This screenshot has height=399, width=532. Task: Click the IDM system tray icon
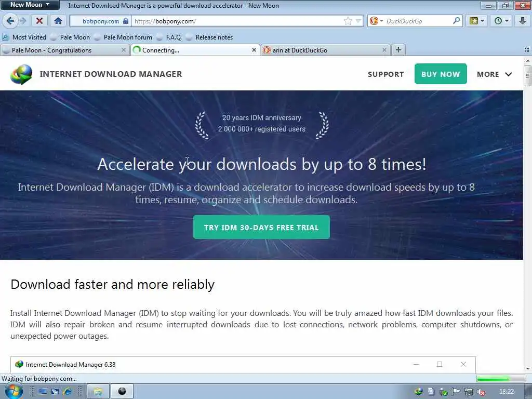click(418, 392)
